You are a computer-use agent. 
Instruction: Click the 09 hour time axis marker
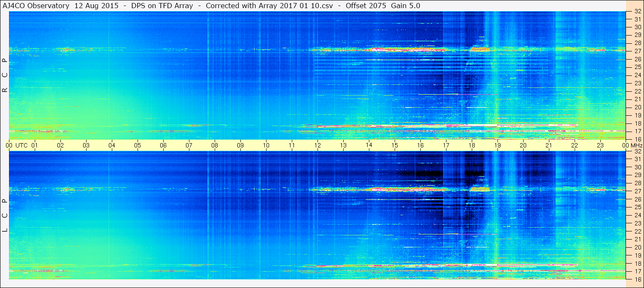(240, 145)
